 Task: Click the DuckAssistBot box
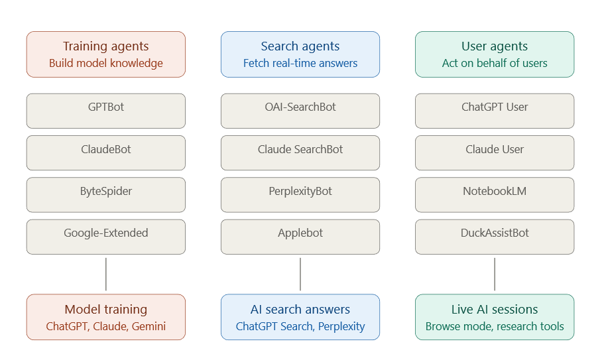pyautogui.click(x=495, y=237)
